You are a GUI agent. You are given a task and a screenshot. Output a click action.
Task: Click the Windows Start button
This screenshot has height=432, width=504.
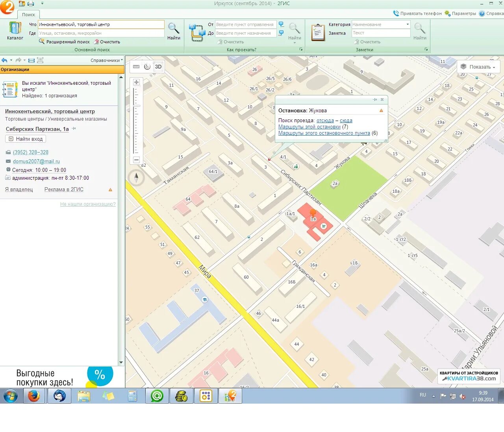[10, 396]
